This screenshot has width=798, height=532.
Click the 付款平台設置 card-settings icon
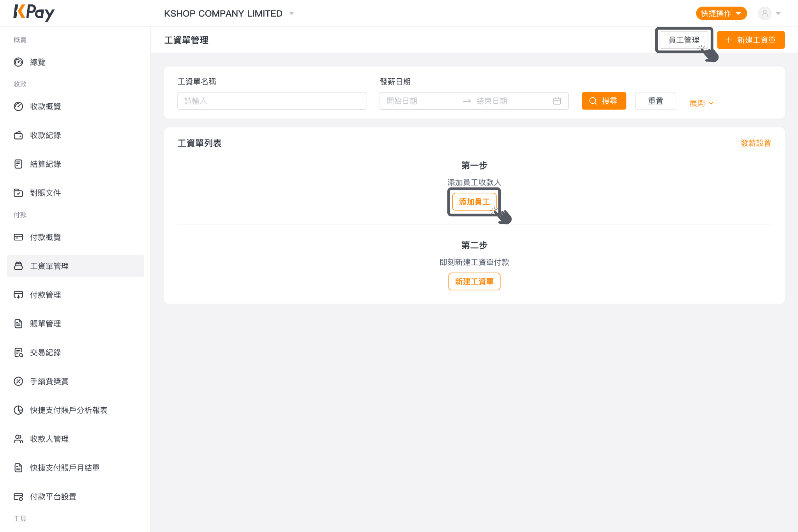(x=18, y=497)
